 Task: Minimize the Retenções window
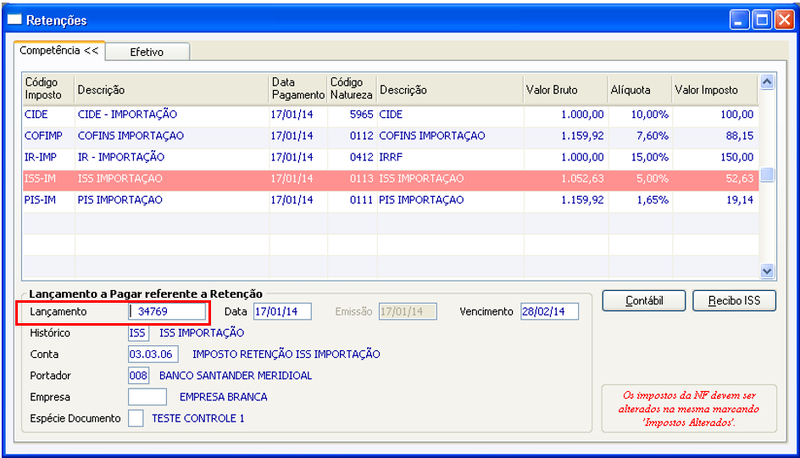click(x=739, y=20)
